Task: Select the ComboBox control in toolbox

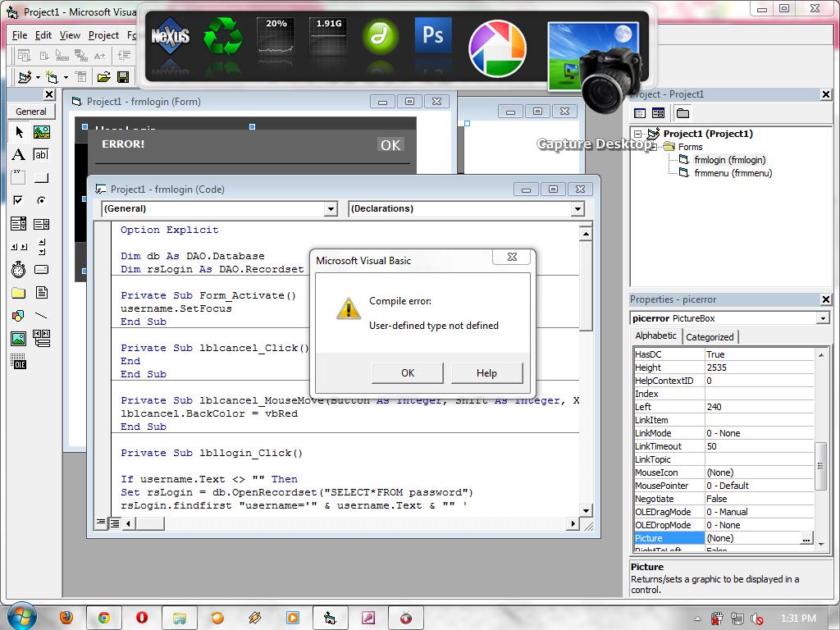Action: pyautogui.click(x=19, y=223)
